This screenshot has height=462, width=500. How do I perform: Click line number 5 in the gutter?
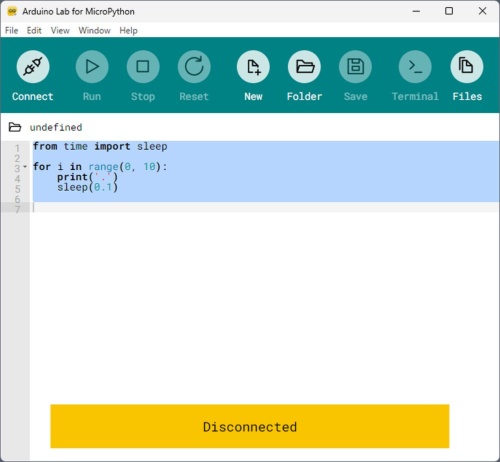17,189
